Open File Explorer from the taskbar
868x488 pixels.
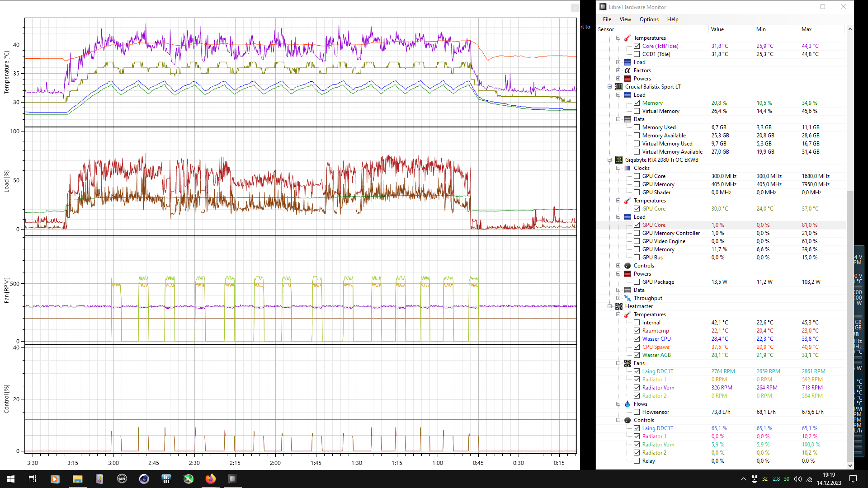pyautogui.click(x=77, y=479)
